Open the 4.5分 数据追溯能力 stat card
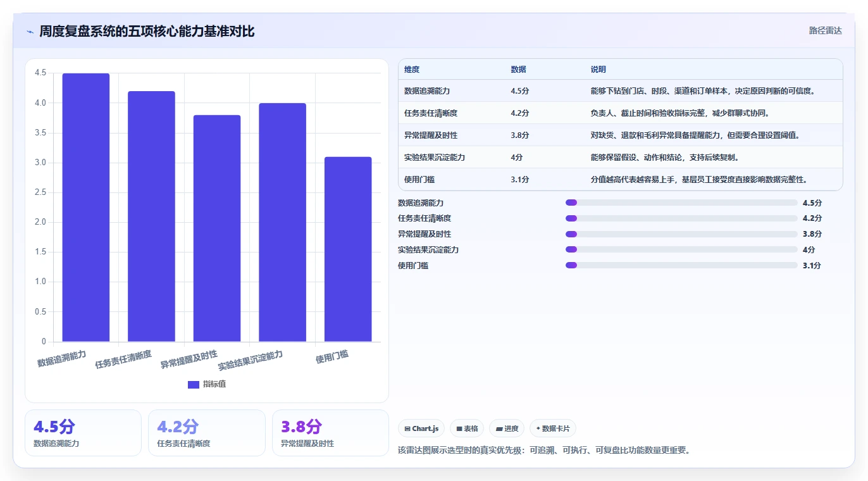The image size is (868, 481). 83,433
